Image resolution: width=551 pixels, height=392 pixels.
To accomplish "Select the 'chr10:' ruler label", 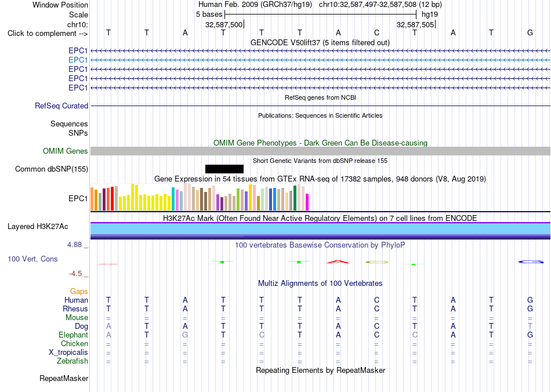I will [78, 24].
